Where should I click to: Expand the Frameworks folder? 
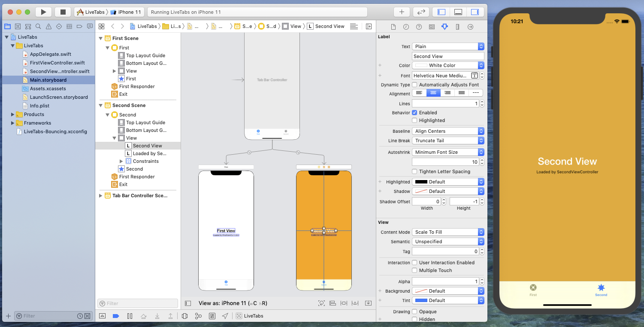[12, 123]
